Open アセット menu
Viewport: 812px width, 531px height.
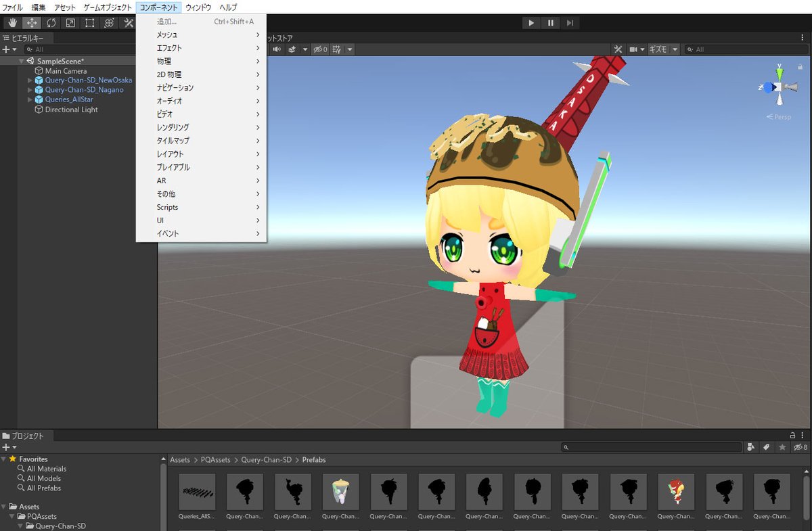point(65,7)
